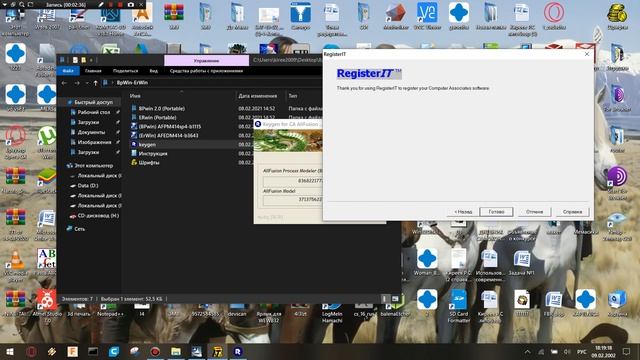Open the Поделиться ribbon tab in Explorer
Viewport: 640px width, 360px height.
click(125, 71)
